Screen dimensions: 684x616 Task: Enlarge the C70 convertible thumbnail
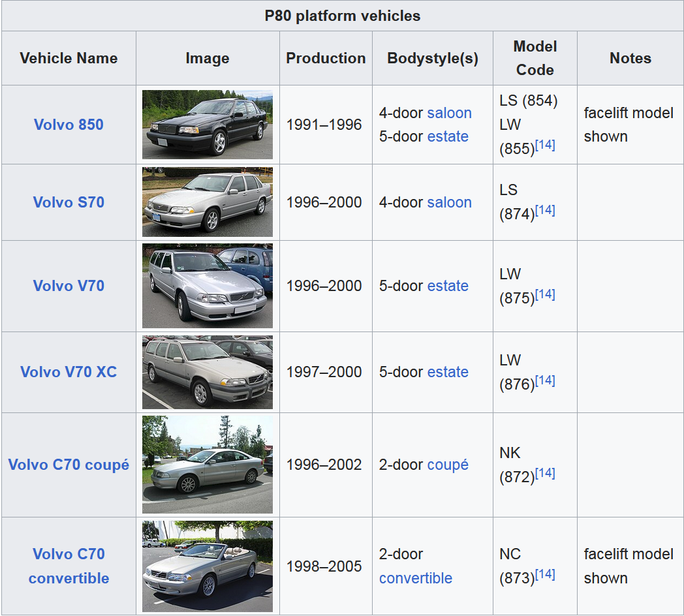[208, 566]
